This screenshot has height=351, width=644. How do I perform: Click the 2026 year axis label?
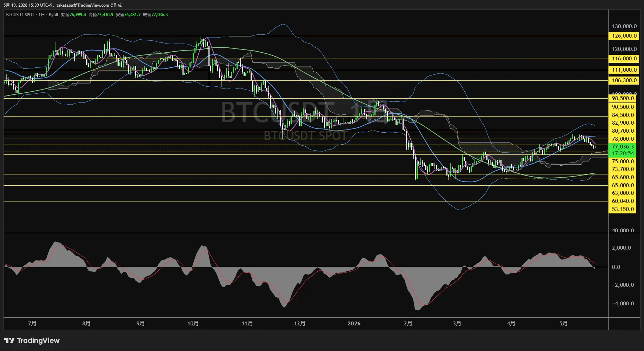[354, 324]
